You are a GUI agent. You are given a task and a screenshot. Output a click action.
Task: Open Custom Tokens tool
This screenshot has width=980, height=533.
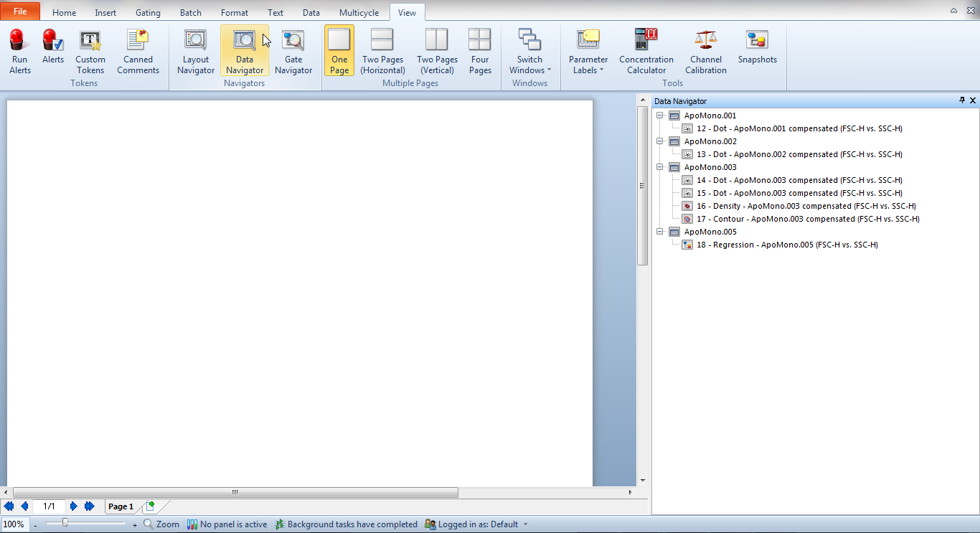(90, 50)
